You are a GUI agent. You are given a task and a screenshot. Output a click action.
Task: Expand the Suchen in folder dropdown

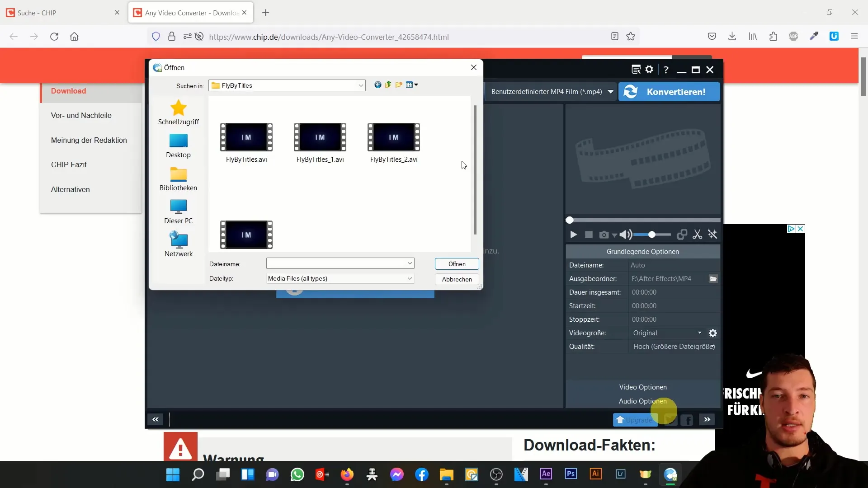[x=361, y=85]
